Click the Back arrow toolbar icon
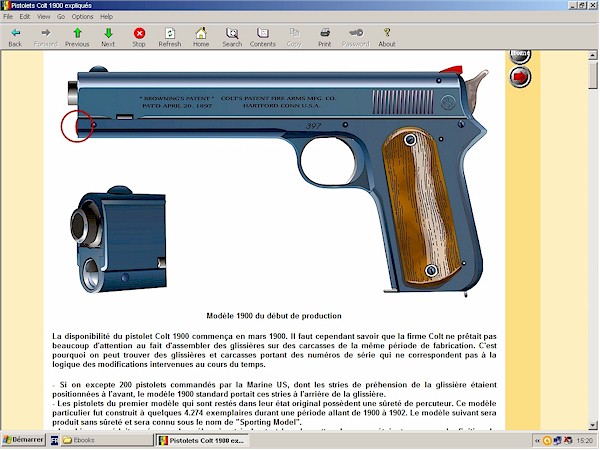Viewport: 600px width, 450px height. [x=15, y=33]
